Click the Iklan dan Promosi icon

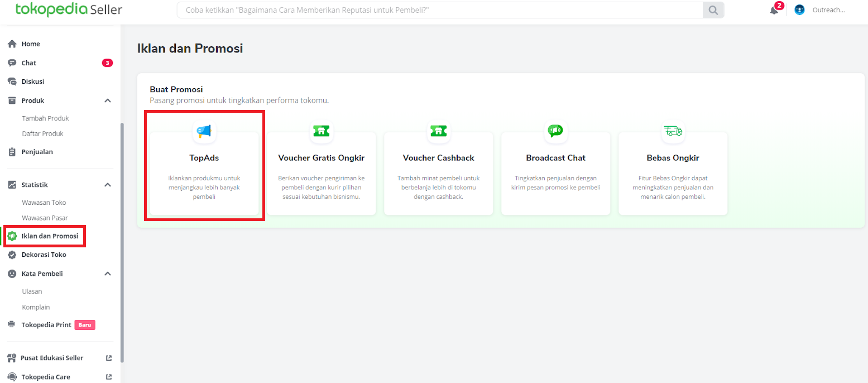click(x=12, y=236)
